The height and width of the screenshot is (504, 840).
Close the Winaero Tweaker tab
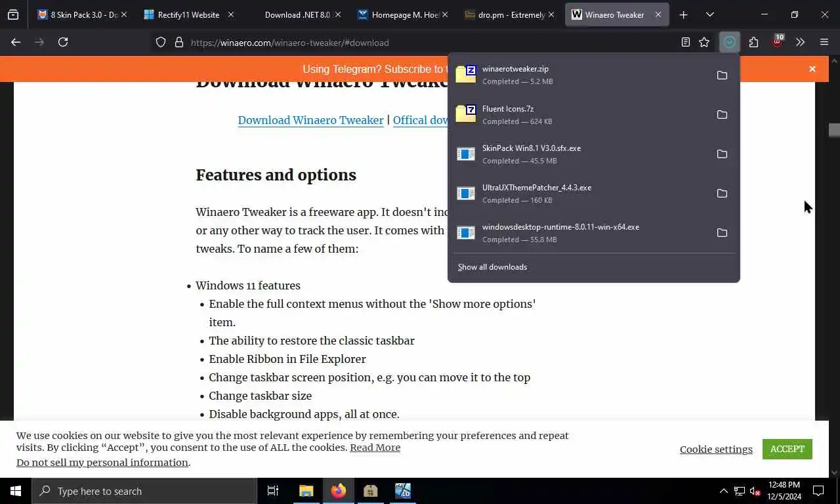point(658,14)
